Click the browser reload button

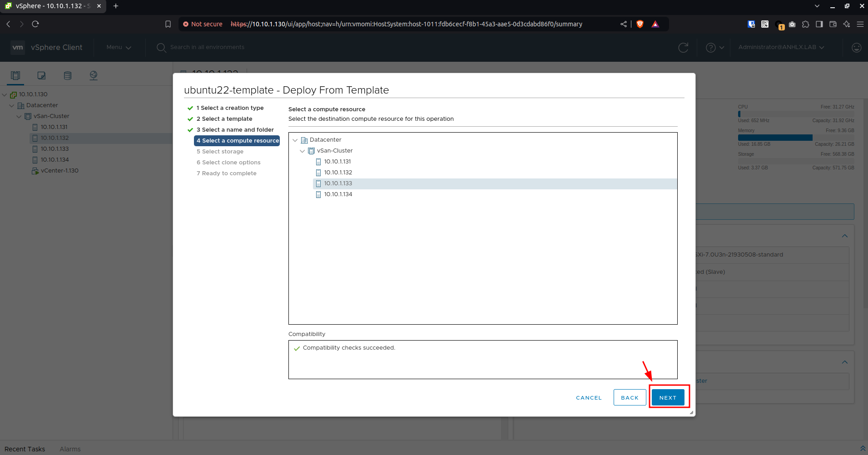coord(35,24)
